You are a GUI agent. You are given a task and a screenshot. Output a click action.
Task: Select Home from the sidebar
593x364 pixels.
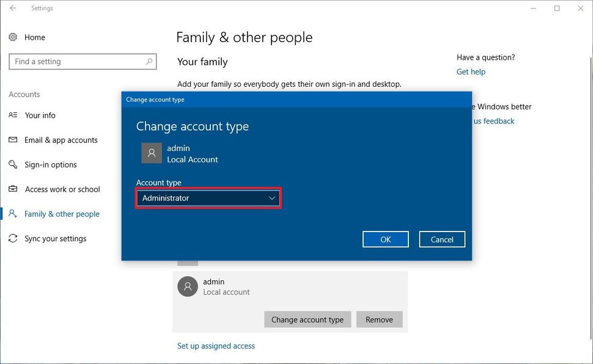tap(35, 37)
